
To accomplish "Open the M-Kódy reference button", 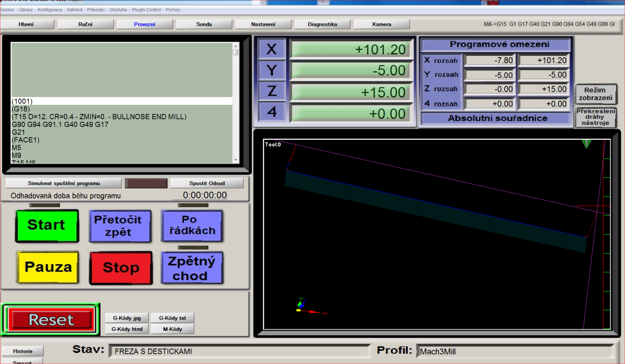I will point(172,329).
